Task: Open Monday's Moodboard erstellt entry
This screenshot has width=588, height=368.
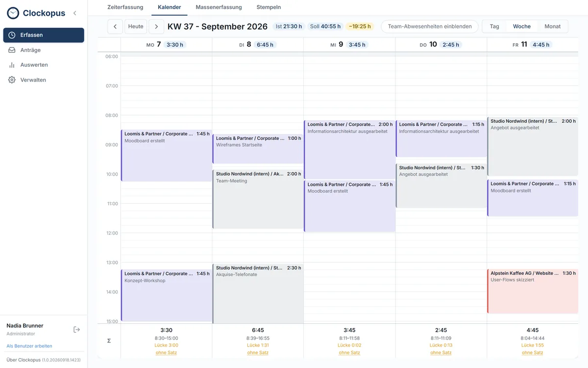Action: pos(166,156)
